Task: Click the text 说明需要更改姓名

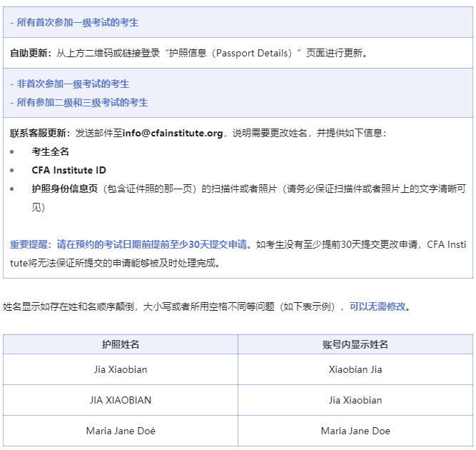Action: point(270,133)
